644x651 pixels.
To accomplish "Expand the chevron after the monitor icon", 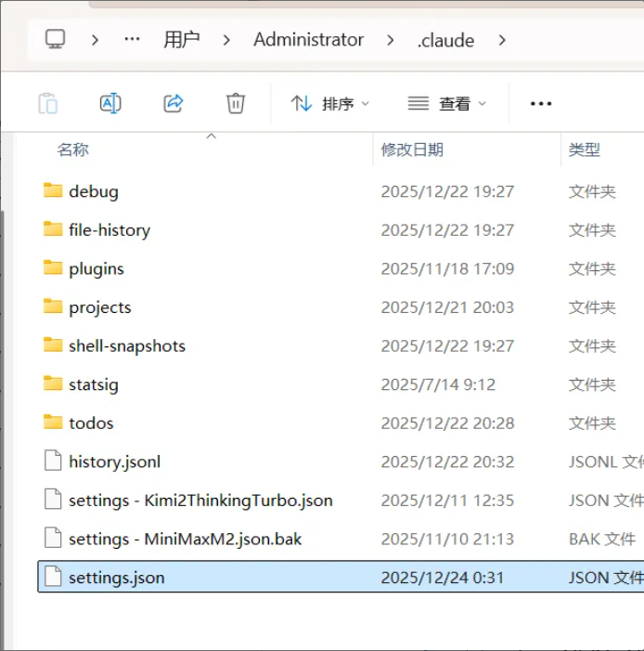I will (x=95, y=40).
